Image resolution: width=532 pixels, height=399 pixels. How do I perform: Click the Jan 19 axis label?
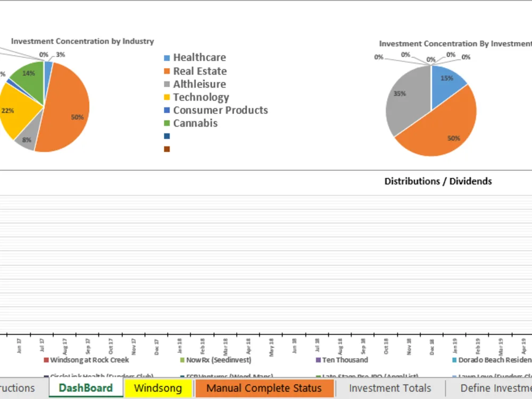[x=455, y=346]
